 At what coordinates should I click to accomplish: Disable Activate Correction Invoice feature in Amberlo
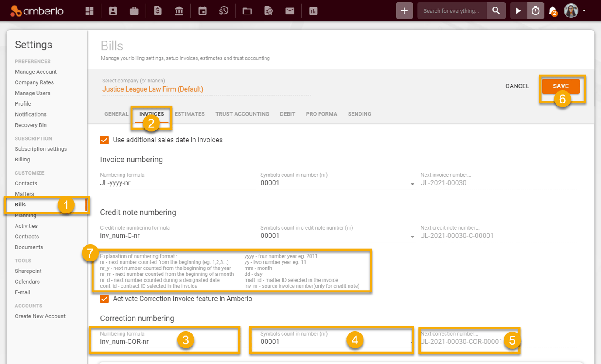[x=104, y=299]
